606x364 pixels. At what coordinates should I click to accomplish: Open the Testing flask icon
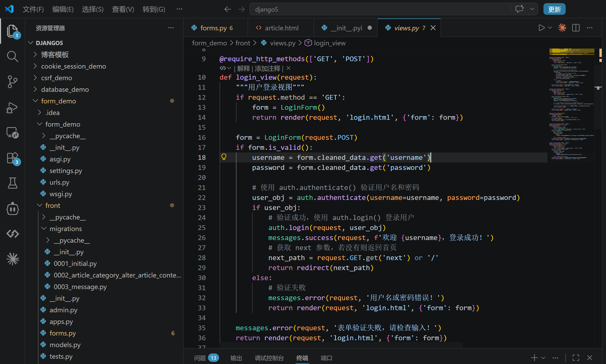click(12, 183)
